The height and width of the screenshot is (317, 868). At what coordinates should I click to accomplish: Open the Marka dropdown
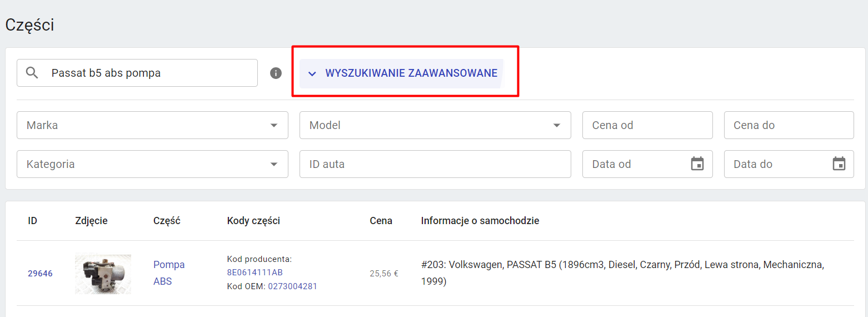click(152, 125)
